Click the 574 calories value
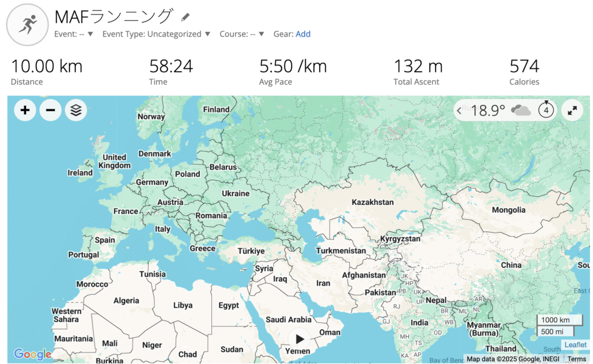Screen dimensions: 593x364 click(x=525, y=67)
